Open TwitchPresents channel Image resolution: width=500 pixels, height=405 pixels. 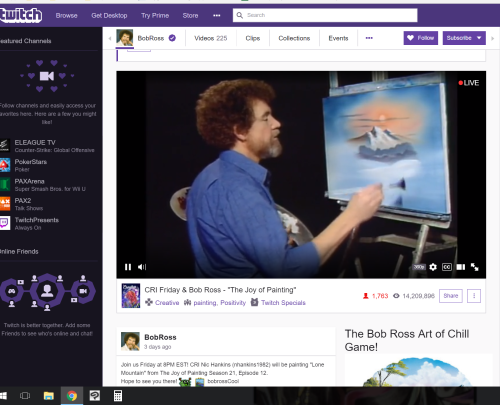pyautogui.click(x=47, y=223)
